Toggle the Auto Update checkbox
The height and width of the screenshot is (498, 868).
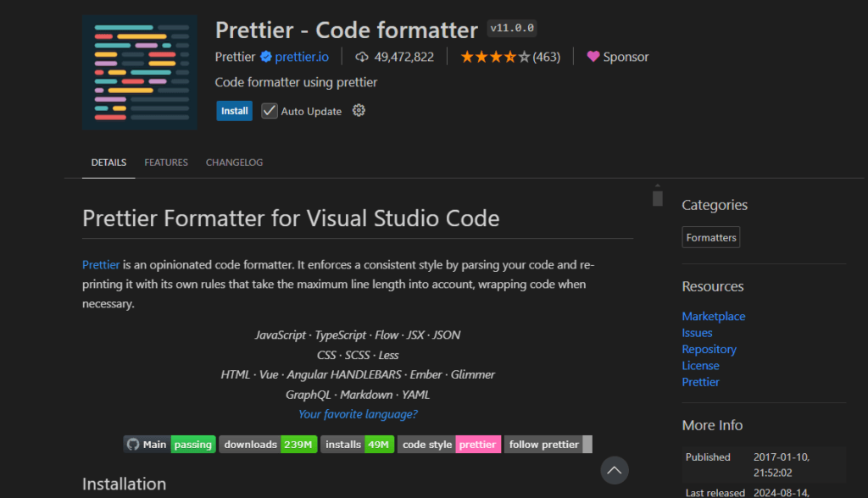point(269,111)
